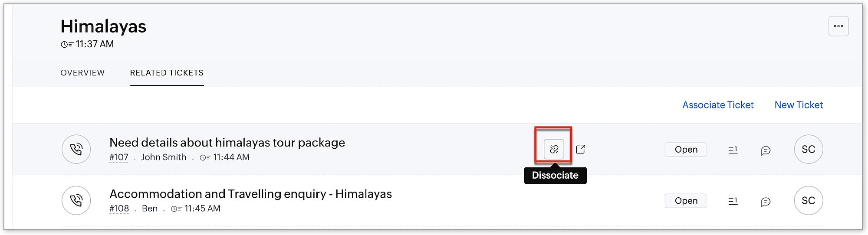The height and width of the screenshot is (235, 868).
Task: Open status dropdown for ticket #108
Action: (x=686, y=201)
